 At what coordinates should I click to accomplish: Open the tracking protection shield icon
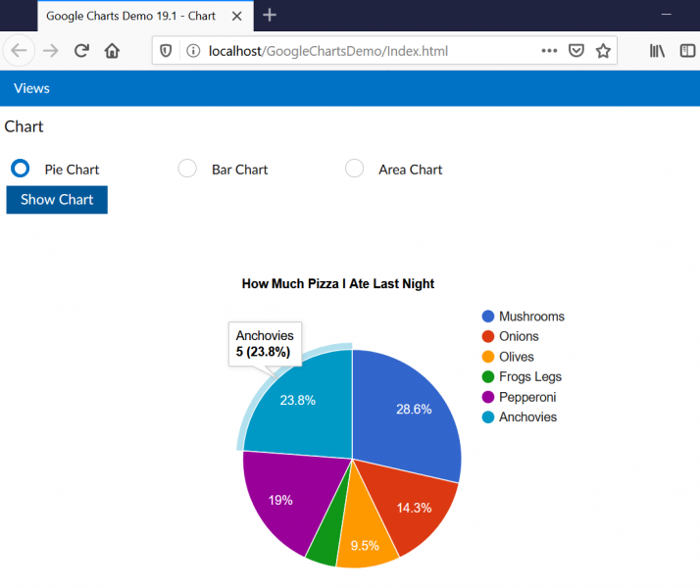(x=166, y=51)
